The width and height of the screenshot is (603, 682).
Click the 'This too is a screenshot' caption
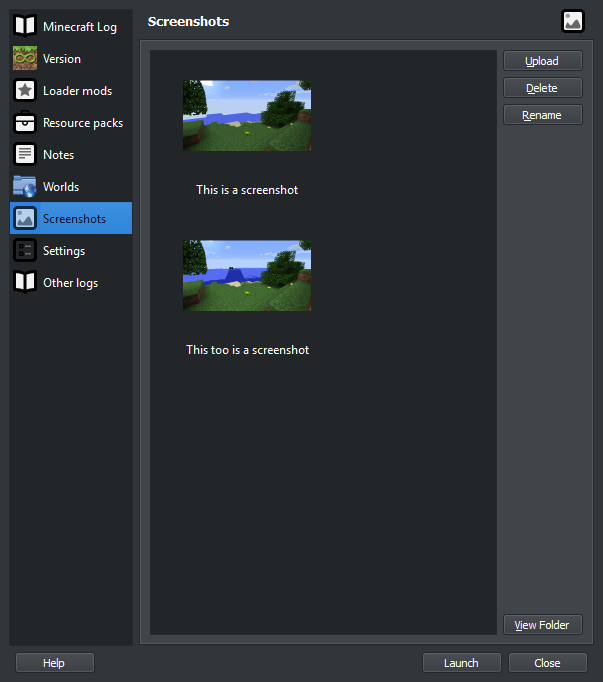[247, 350]
